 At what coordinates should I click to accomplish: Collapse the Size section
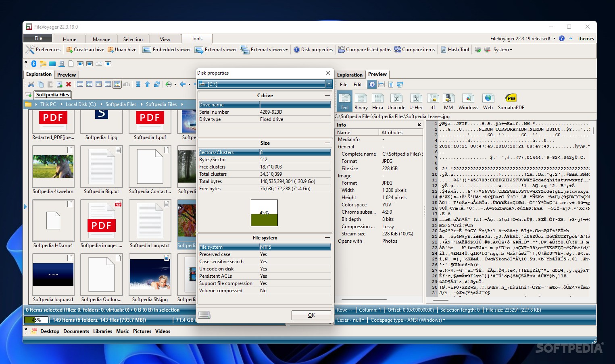[x=327, y=143]
